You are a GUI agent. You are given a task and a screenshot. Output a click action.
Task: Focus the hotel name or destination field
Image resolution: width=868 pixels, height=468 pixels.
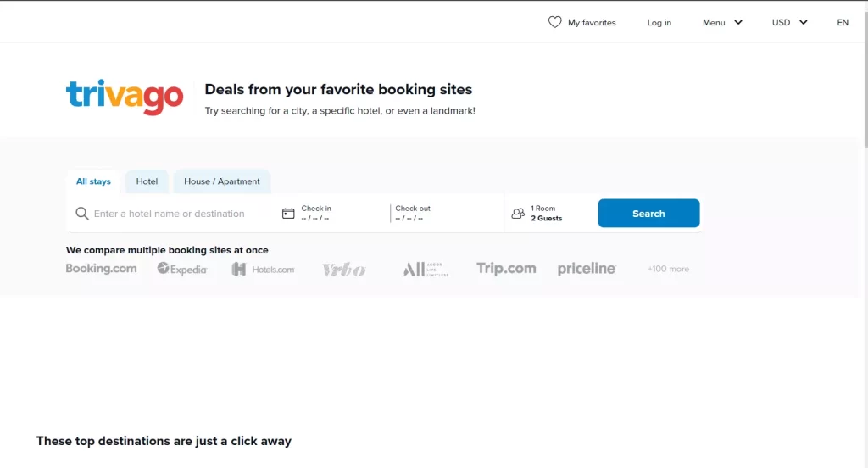(x=170, y=214)
